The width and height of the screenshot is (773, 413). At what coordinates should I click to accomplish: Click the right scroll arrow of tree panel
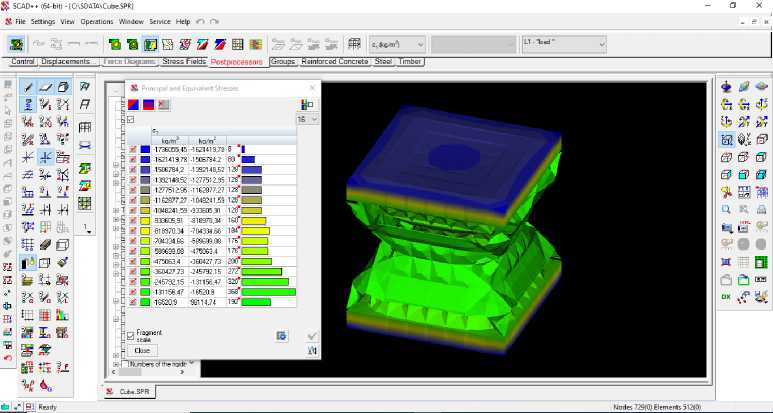point(182,373)
